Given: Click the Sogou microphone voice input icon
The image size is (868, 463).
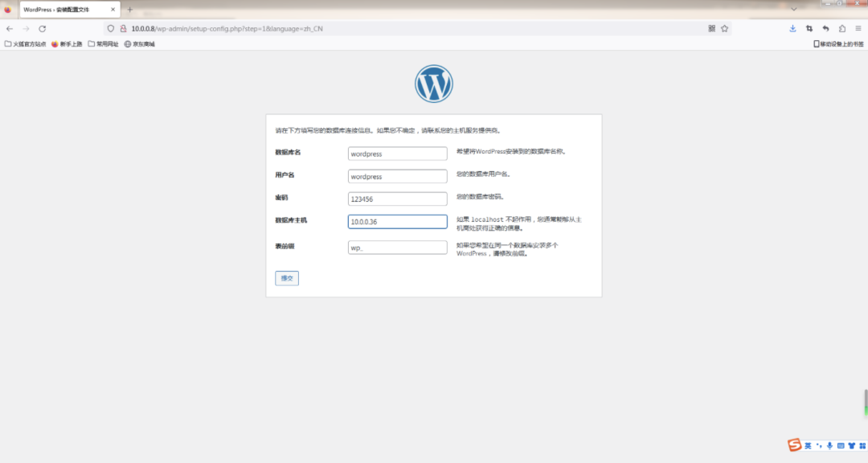Looking at the screenshot, I should [829, 445].
